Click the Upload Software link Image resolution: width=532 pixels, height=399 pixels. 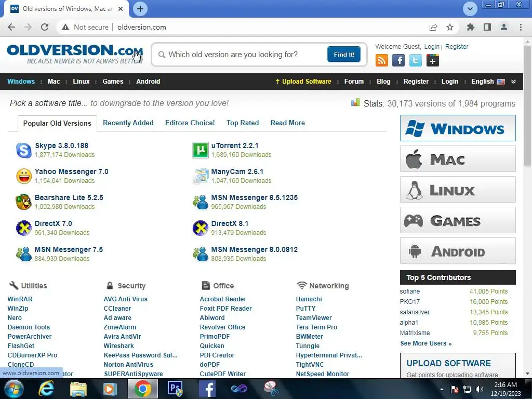(303, 82)
